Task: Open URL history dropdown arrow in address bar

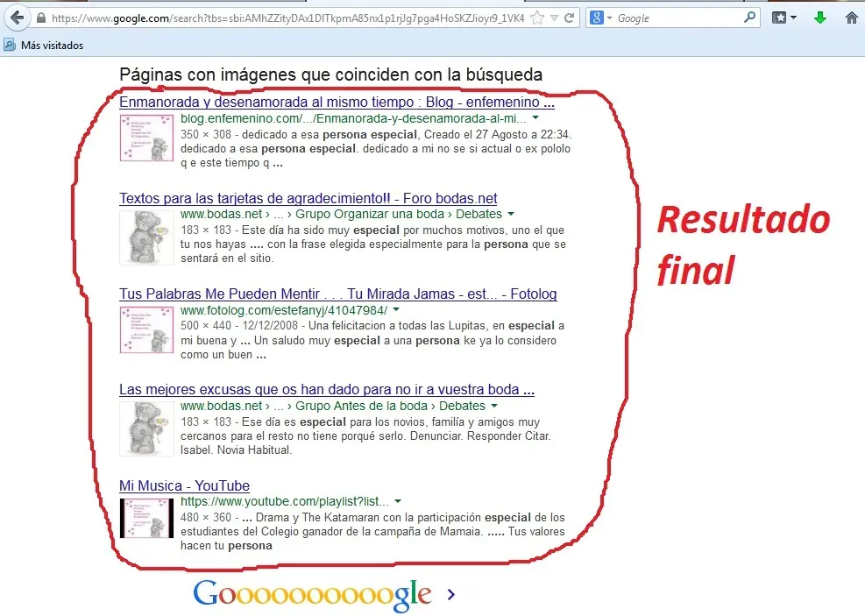Action: pos(555,18)
